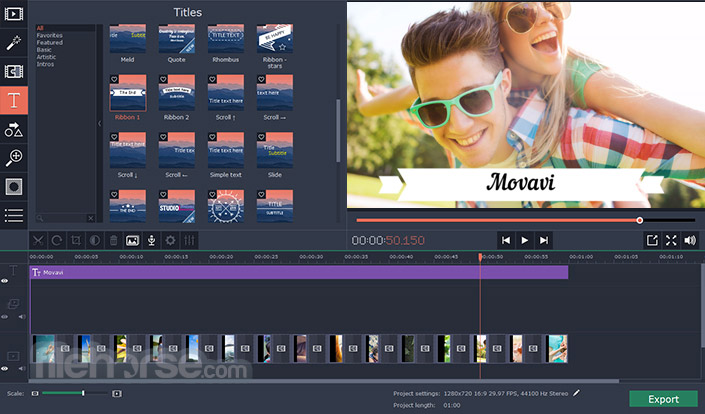The image size is (705, 414).
Task: Click the preview seek bar handle
Action: pyautogui.click(x=639, y=220)
